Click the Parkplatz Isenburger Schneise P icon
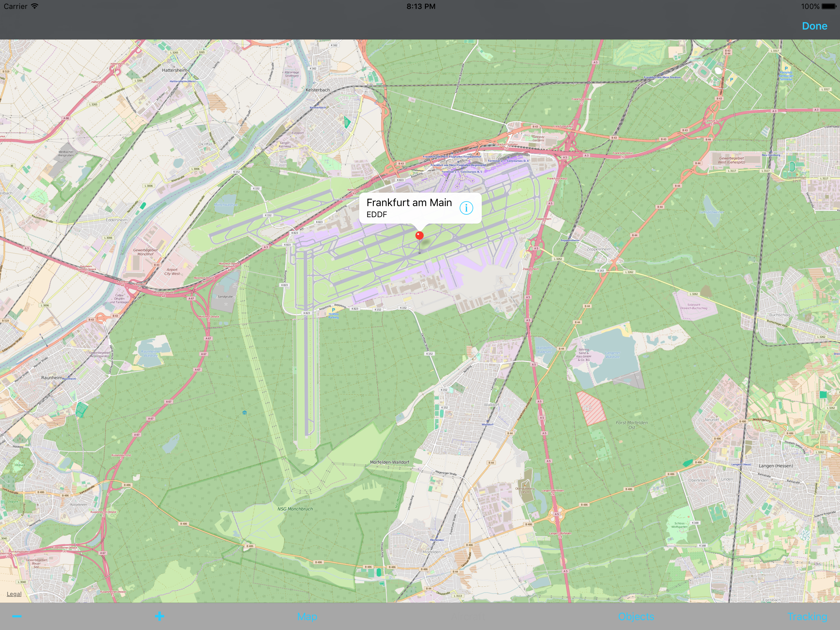 coord(786,69)
